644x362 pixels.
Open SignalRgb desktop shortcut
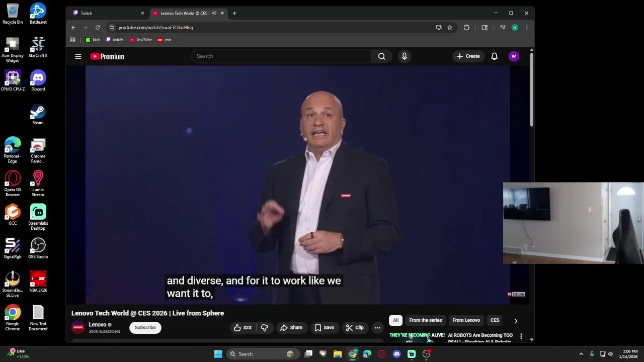coord(13,248)
